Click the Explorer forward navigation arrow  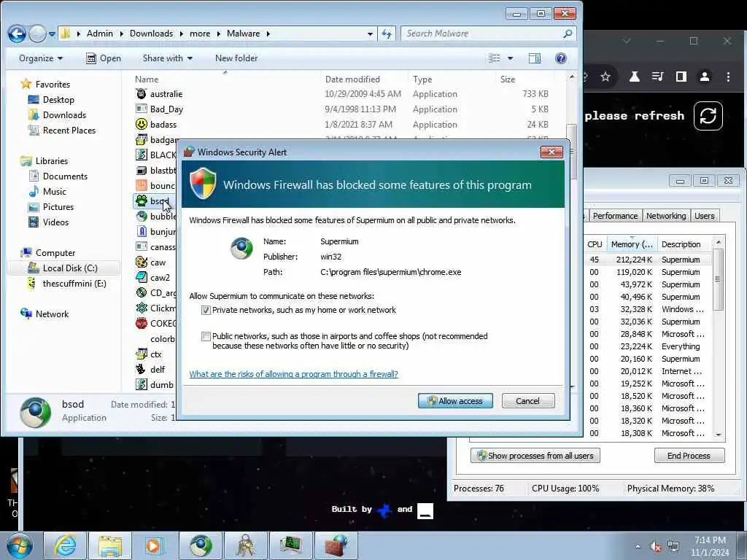pos(37,34)
